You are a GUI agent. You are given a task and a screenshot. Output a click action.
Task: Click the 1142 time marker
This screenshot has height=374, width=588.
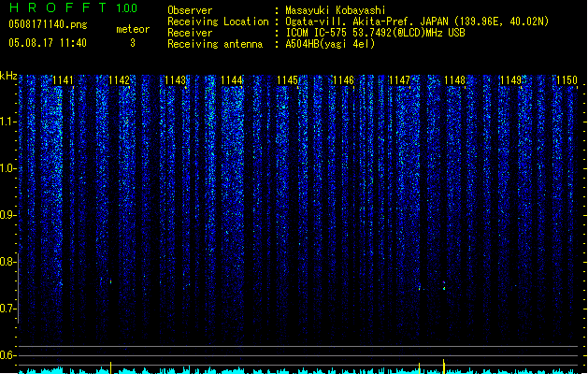[x=119, y=80]
